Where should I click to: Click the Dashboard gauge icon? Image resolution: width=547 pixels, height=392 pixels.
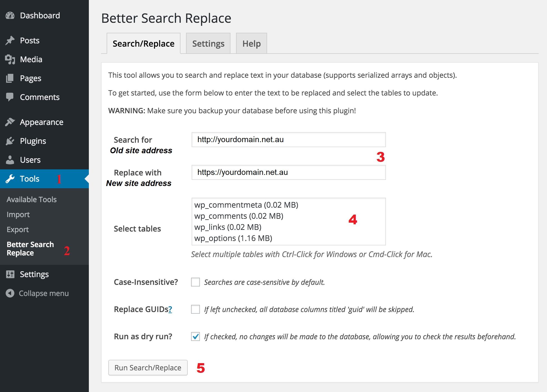10,16
